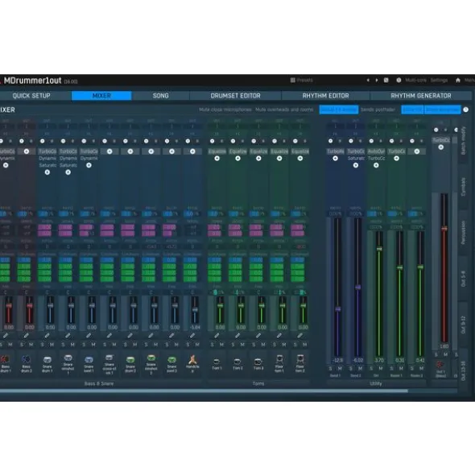Open Settings in the title bar
475x476 pixels.
point(440,81)
